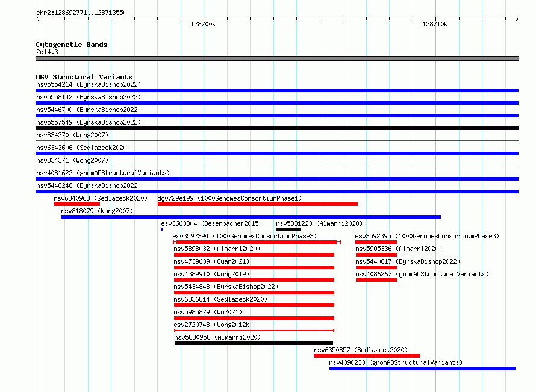Select the nsv818079 (Wang2007) label
Viewport: 536px width, 392px height.
[97, 211]
